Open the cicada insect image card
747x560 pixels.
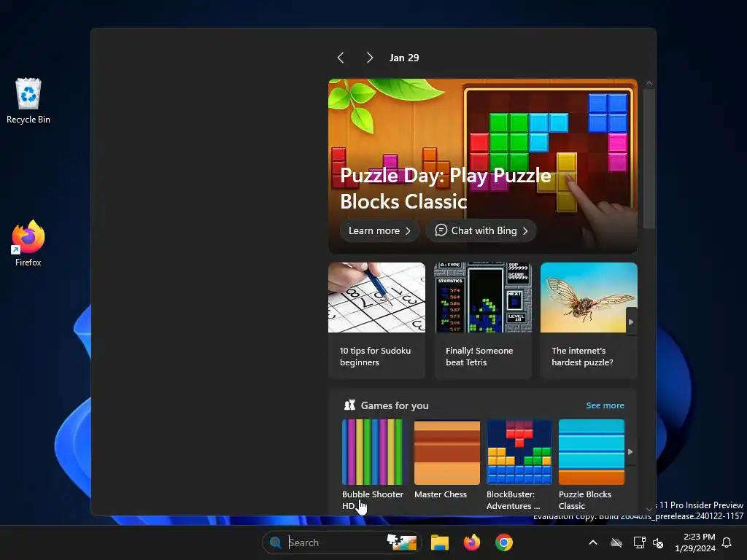coord(589,297)
